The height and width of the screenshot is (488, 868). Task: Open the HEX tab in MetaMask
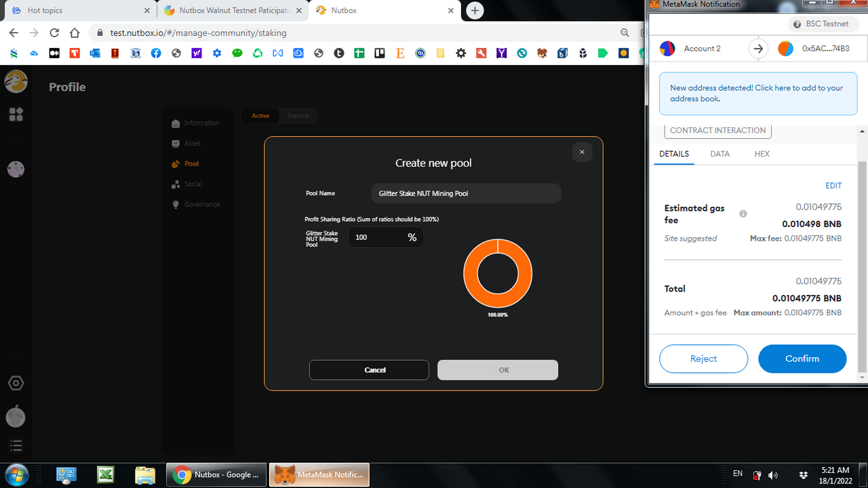(762, 154)
